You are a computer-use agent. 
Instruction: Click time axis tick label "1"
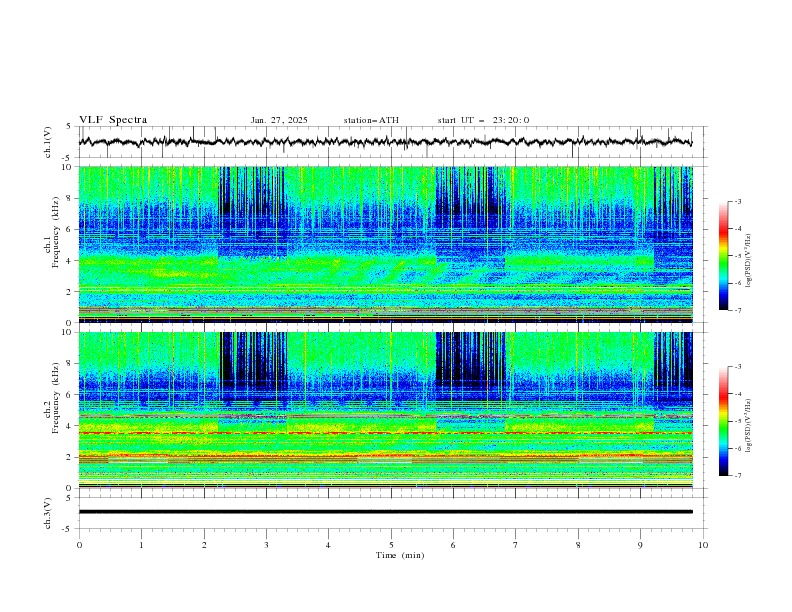coord(141,545)
